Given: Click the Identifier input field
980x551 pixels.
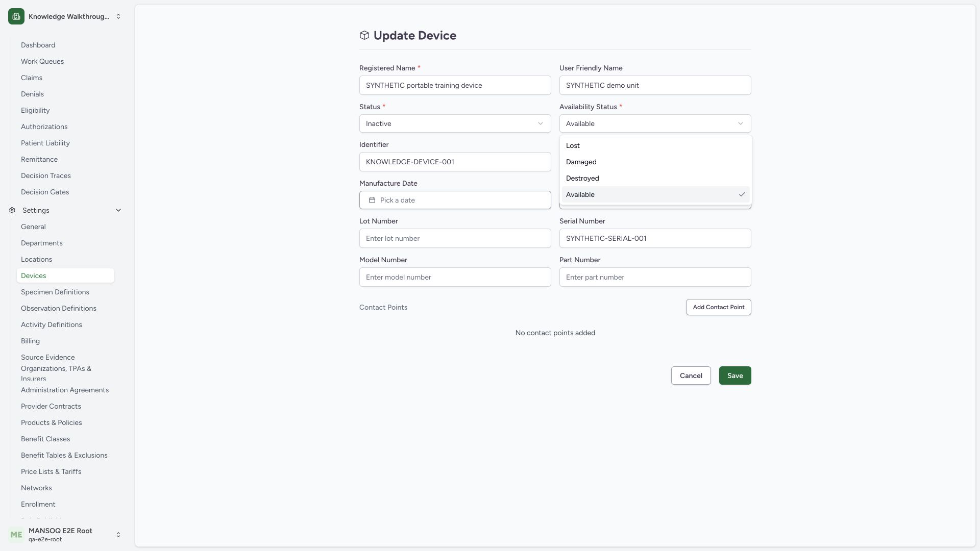Looking at the screenshot, I should [x=455, y=162].
